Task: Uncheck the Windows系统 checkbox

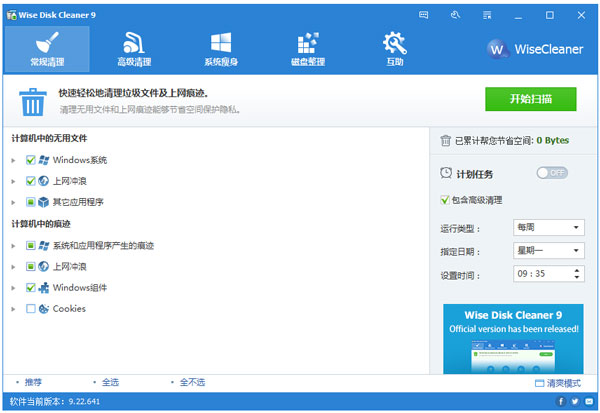Action: pyautogui.click(x=31, y=160)
